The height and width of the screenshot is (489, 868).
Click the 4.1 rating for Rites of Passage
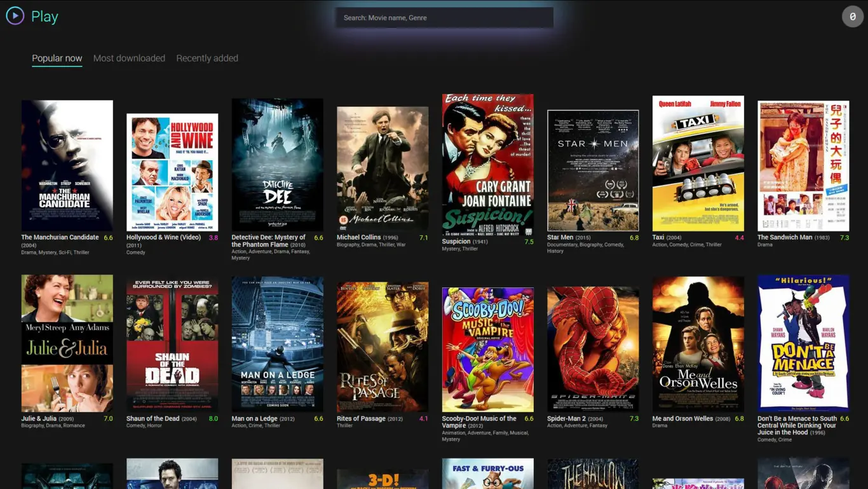424,419
